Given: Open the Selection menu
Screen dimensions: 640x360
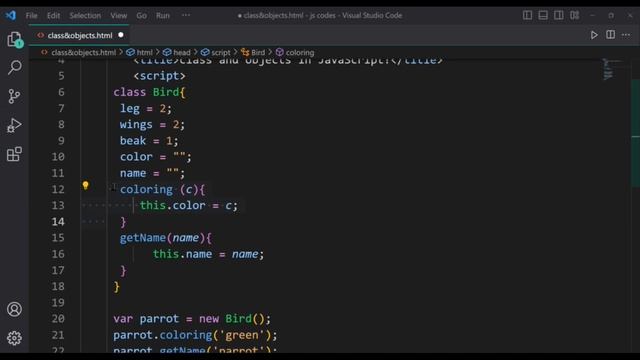Looking at the screenshot, I should pos(85,16).
